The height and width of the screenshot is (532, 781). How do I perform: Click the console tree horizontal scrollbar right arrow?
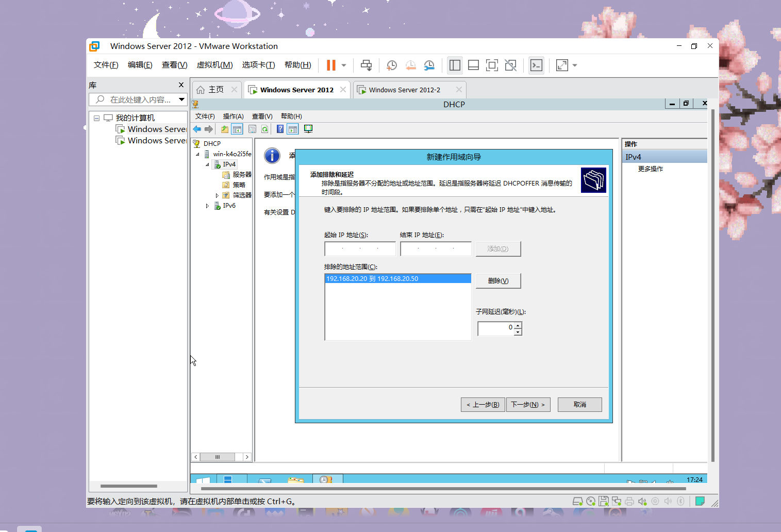tap(247, 457)
